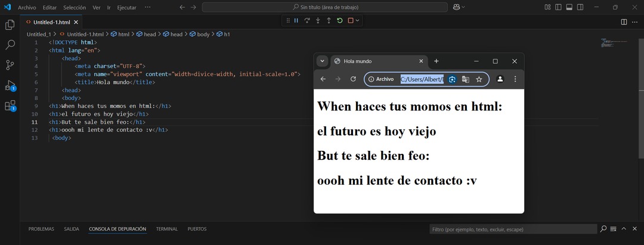
Task: Click the editor minimap preview
Action: point(614,43)
